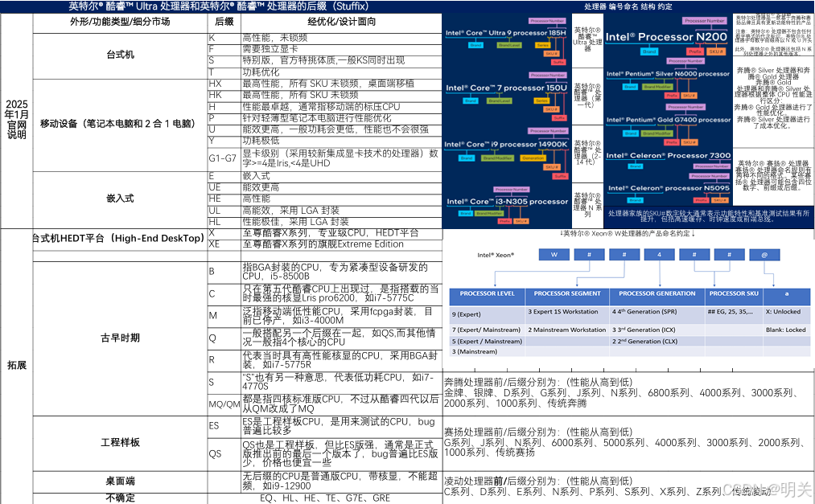Select Intel Celeron processor N5095 label
The width and height of the screenshot is (815, 504).
(669, 188)
